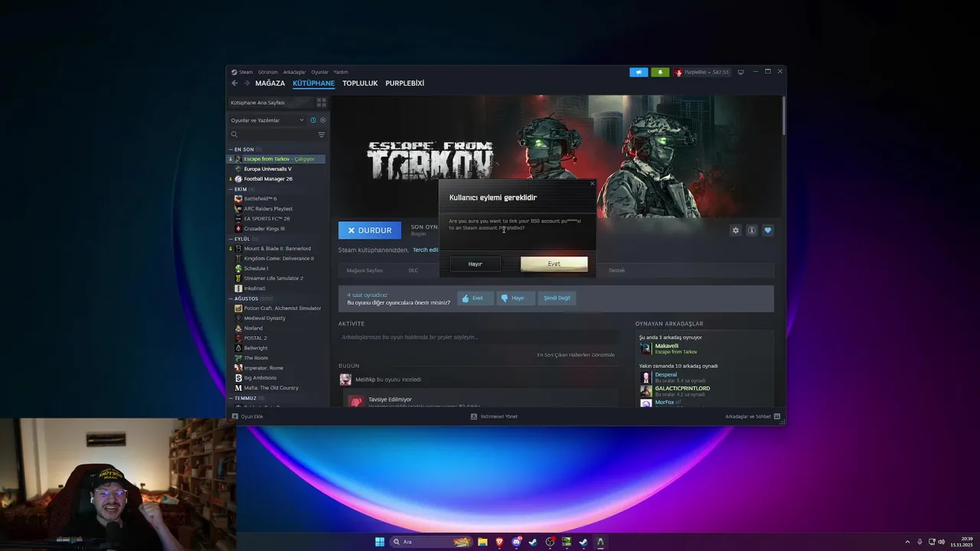Click the Windows taskbar search box

(432, 542)
